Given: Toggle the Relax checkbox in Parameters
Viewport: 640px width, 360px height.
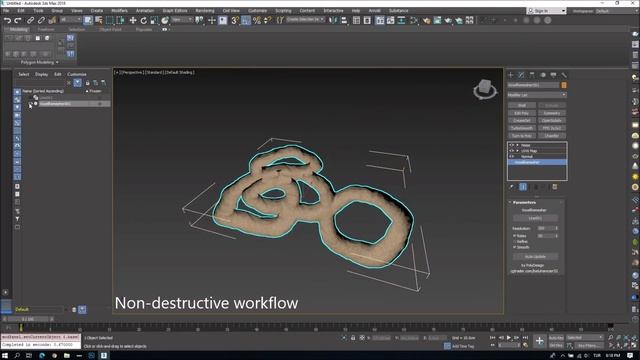Looking at the screenshot, I should 514,236.
